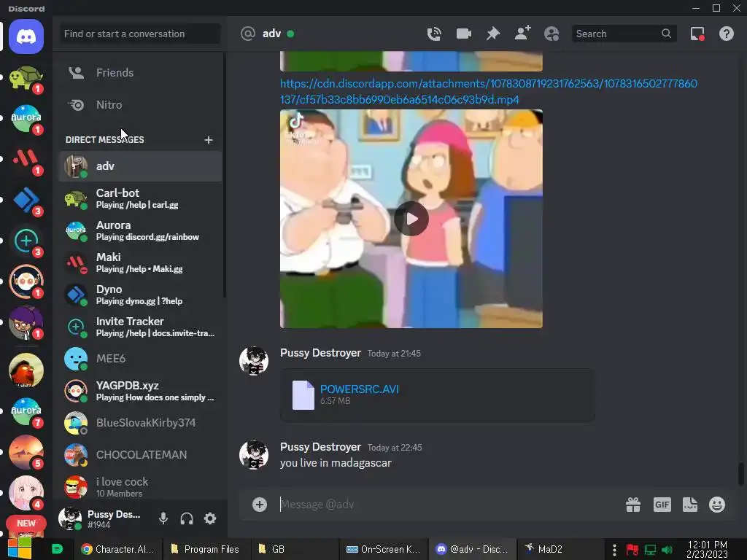
Task: Open the GIF picker
Action: [662, 505]
